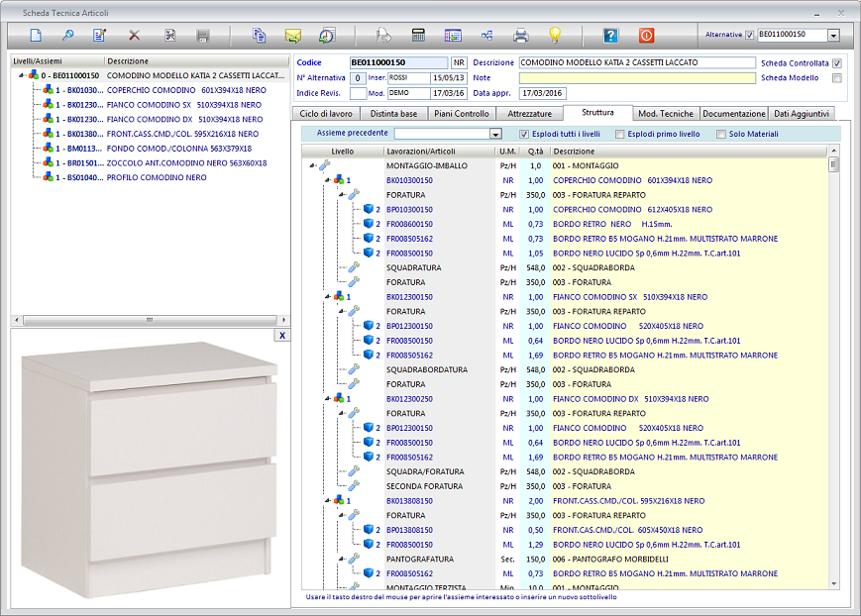Click the wrench icon of PANTOGRAFATURA row
The height and width of the screenshot is (616, 861).
354,559
